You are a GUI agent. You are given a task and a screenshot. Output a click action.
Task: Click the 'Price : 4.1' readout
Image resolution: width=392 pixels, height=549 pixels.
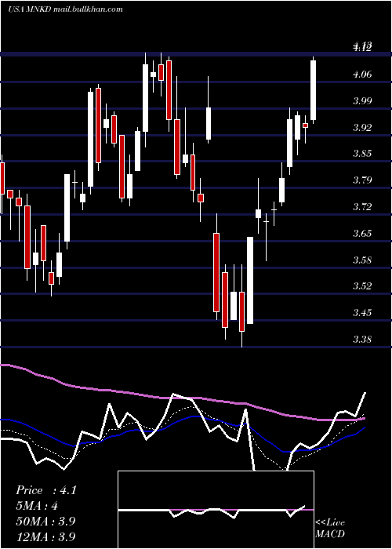pos(45,490)
